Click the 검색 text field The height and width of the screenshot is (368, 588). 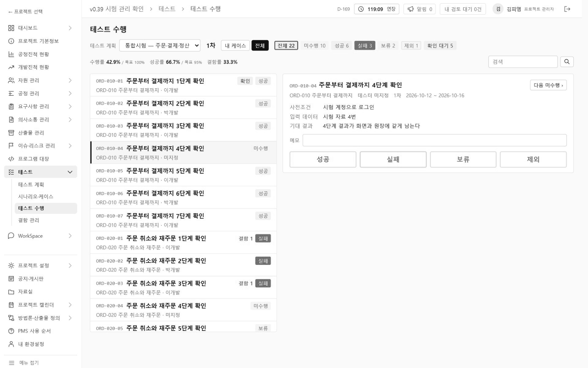523,62
